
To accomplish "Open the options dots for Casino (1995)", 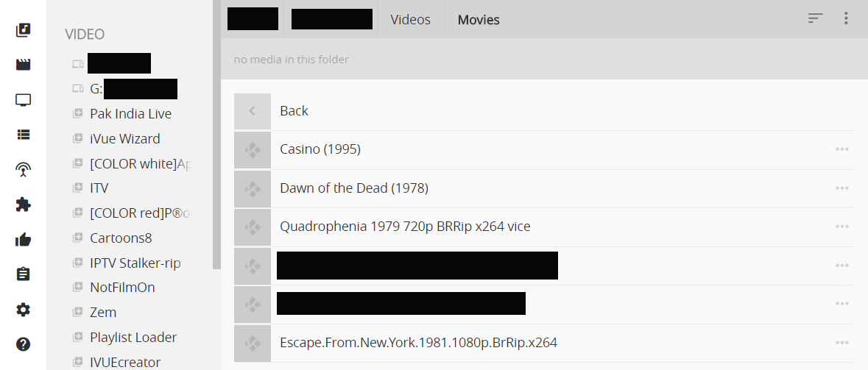I will point(842,149).
